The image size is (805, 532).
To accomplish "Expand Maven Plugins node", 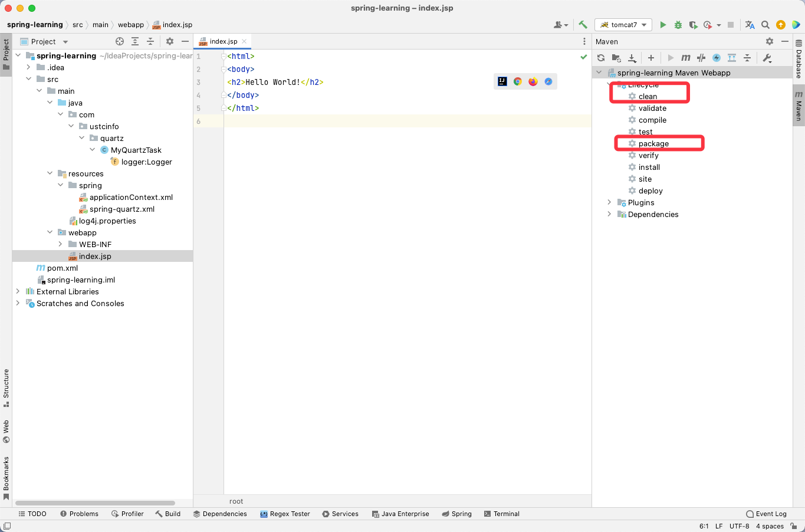I will (x=609, y=202).
